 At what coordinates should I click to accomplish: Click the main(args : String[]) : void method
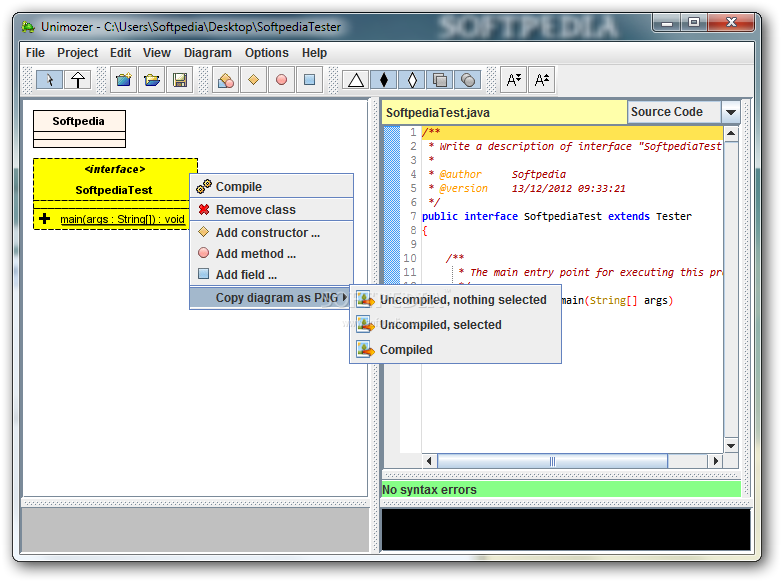pos(122,219)
